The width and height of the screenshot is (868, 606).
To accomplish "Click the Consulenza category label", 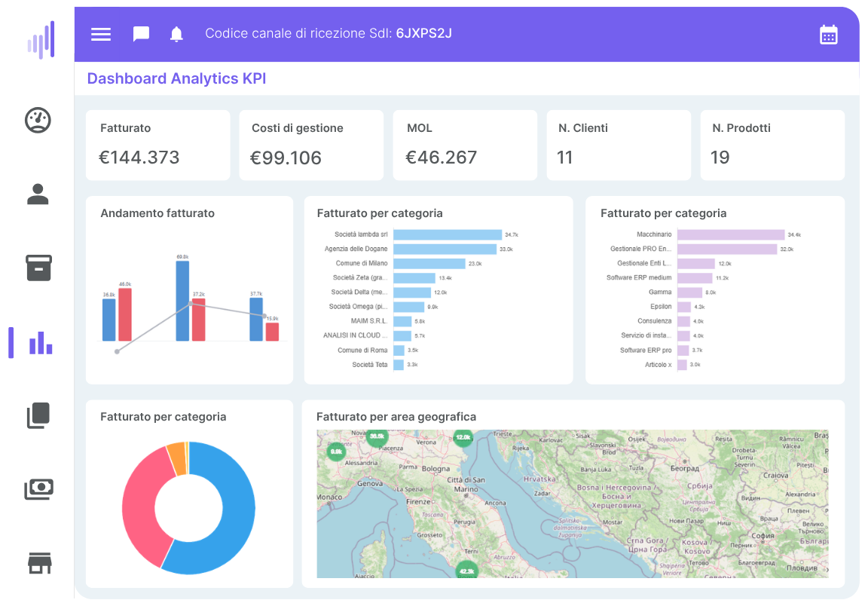I will point(654,321).
